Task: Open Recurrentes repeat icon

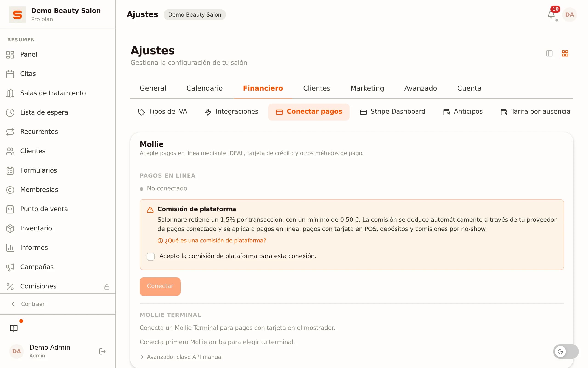Action: (x=10, y=132)
